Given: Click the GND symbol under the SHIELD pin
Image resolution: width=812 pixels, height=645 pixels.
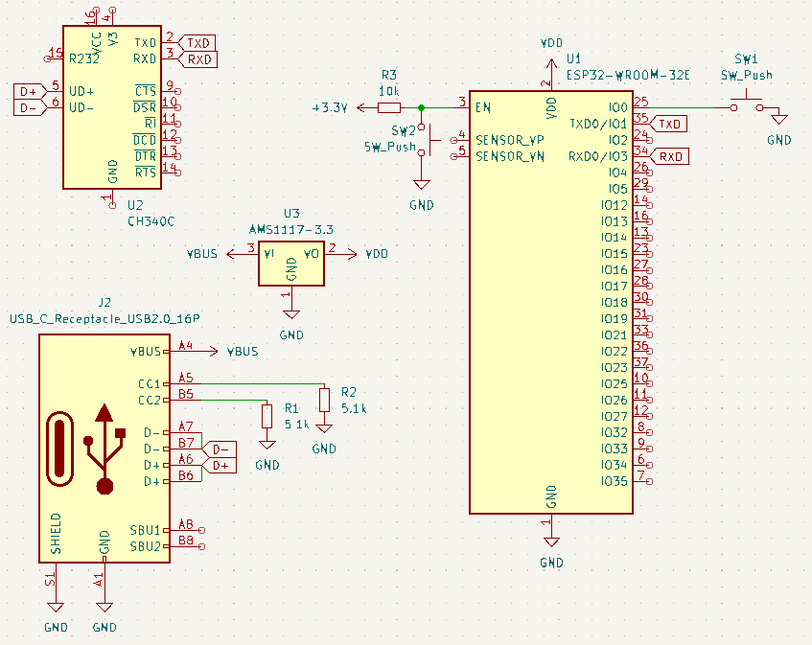Looking at the screenshot, I should [56, 606].
